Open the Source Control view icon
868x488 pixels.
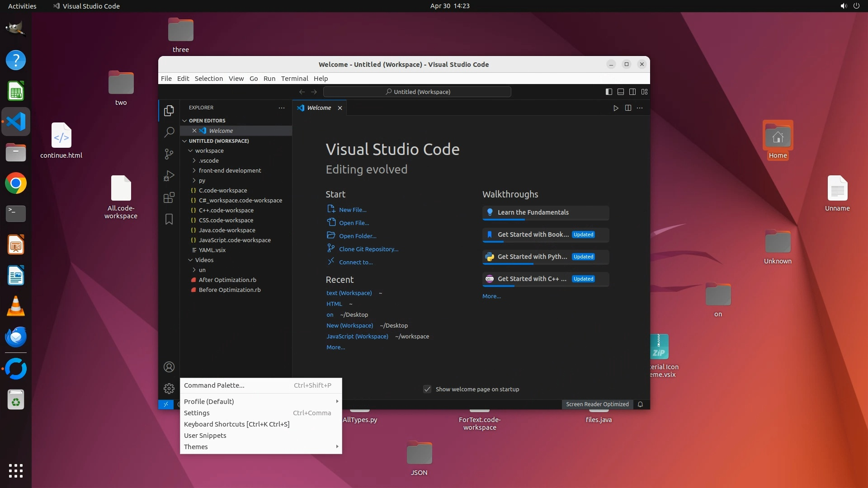point(169,154)
